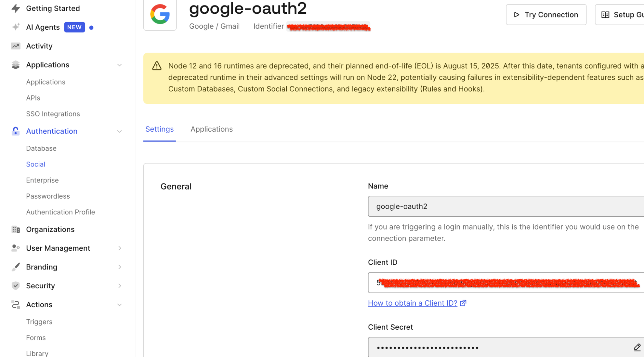Viewport: 644px width, 357px height.
Task: Select the Branding paintbrush icon
Action: (15, 267)
